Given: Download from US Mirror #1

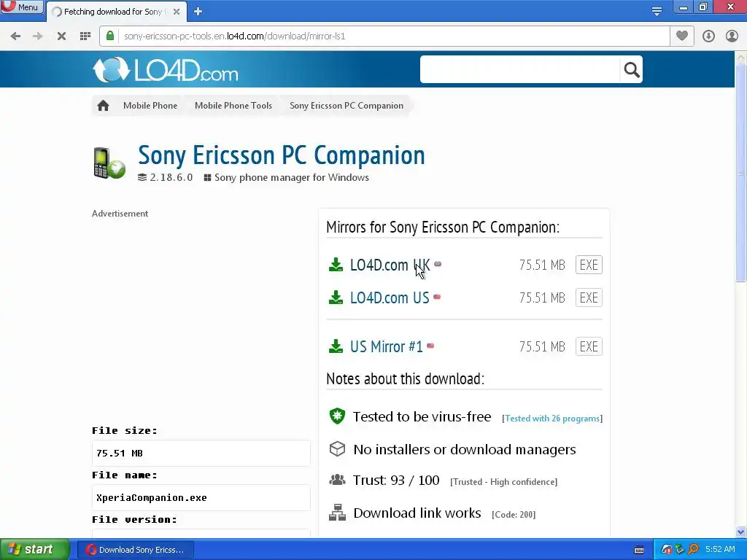Looking at the screenshot, I should 387,346.
